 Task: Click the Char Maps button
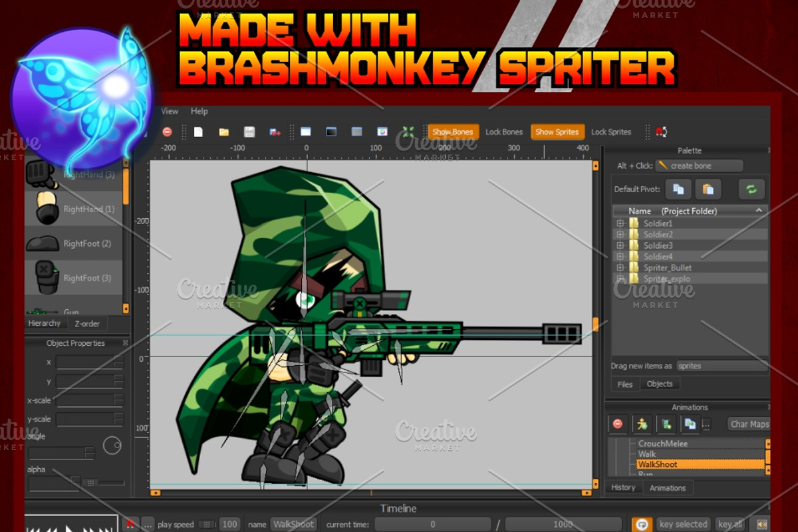pos(749,424)
